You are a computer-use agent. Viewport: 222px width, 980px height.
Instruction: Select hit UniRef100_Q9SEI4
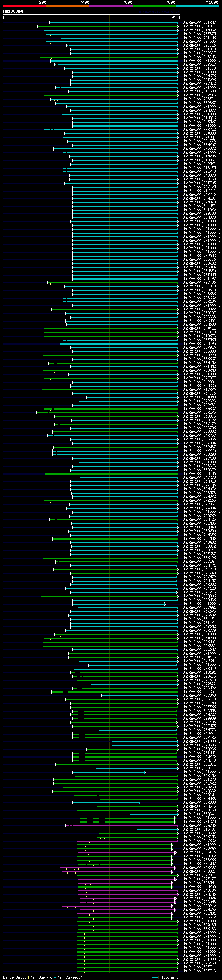[x=199, y=99]
